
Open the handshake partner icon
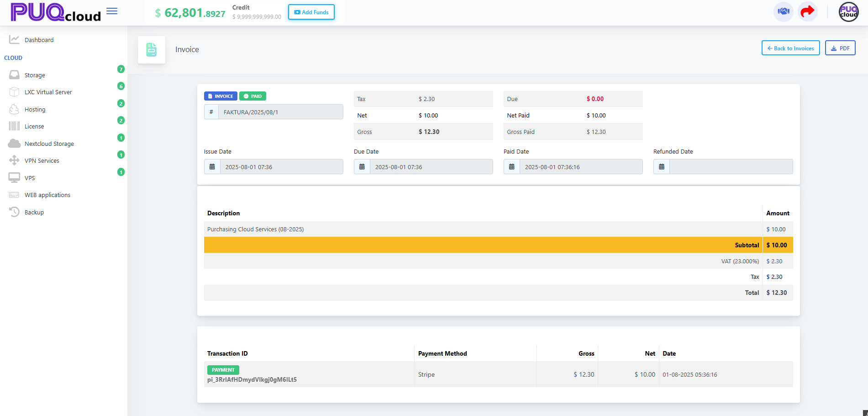click(784, 11)
